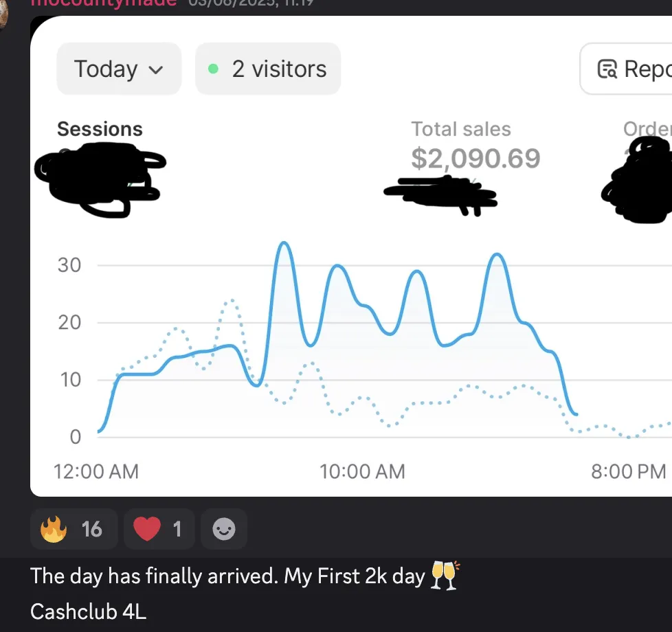
Task: Click the champagne glasses emoji in message
Action: tap(445, 576)
